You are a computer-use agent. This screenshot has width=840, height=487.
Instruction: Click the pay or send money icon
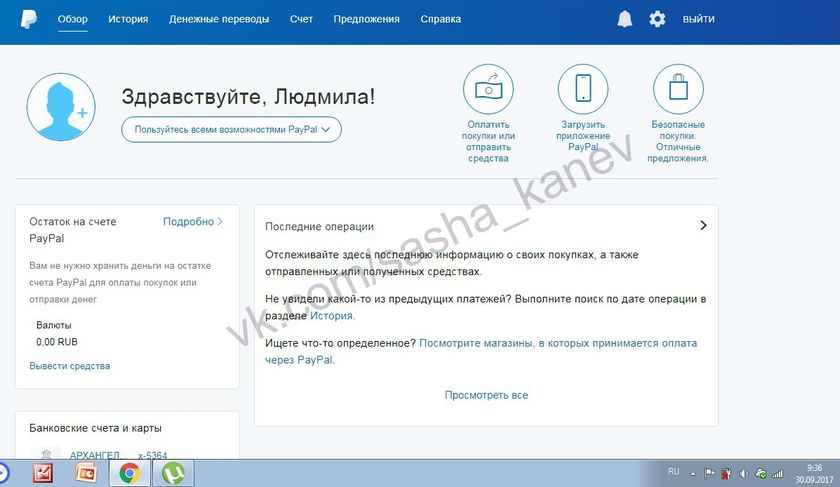coord(488,89)
